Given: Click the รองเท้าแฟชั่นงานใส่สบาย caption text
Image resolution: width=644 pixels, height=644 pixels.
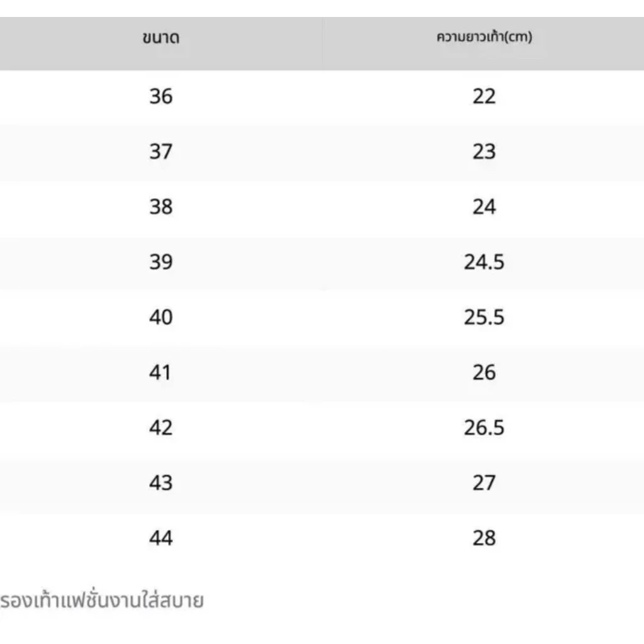Looking at the screenshot, I should click(102, 599).
